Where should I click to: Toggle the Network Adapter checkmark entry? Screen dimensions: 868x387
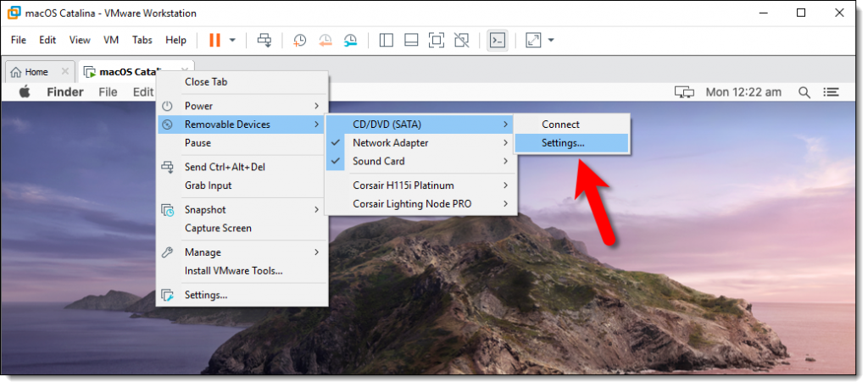click(420, 142)
